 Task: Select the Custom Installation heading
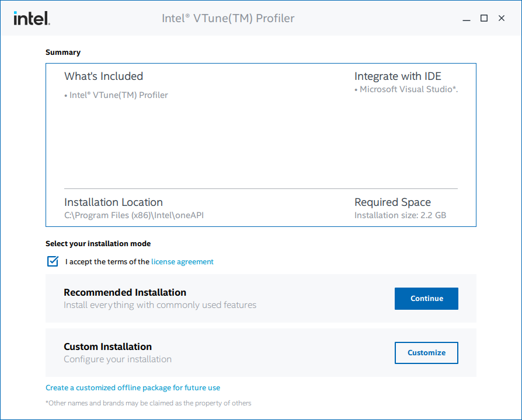107,346
